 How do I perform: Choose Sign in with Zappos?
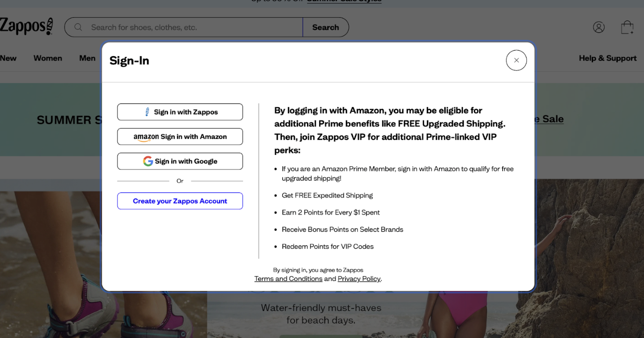coord(180,112)
